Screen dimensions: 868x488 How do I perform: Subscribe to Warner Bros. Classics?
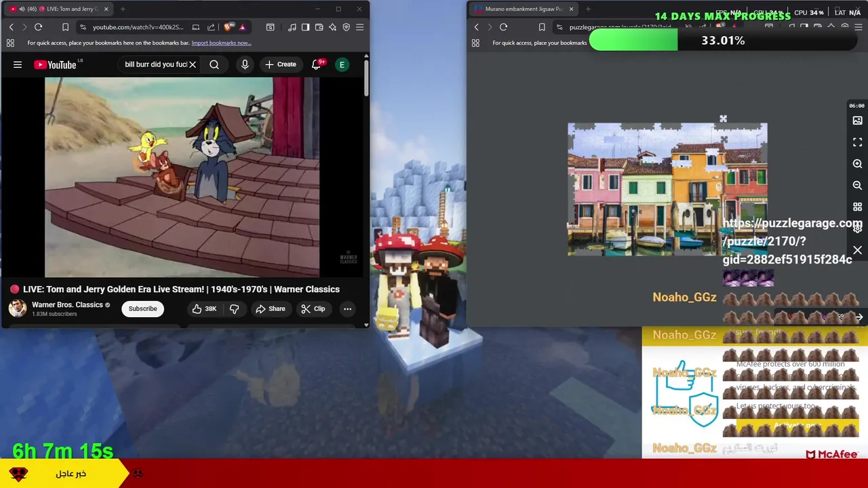tap(142, 308)
